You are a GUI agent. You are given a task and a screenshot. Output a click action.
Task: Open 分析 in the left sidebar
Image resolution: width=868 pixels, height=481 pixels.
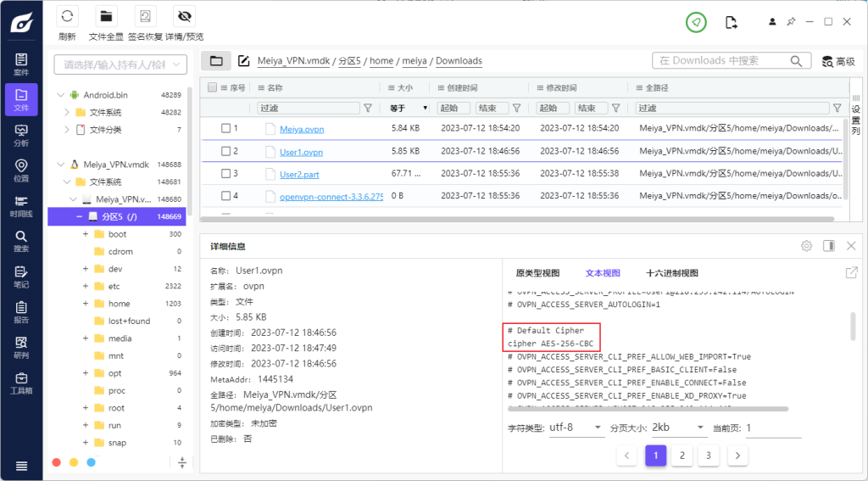pyautogui.click(x=21, y=135)
